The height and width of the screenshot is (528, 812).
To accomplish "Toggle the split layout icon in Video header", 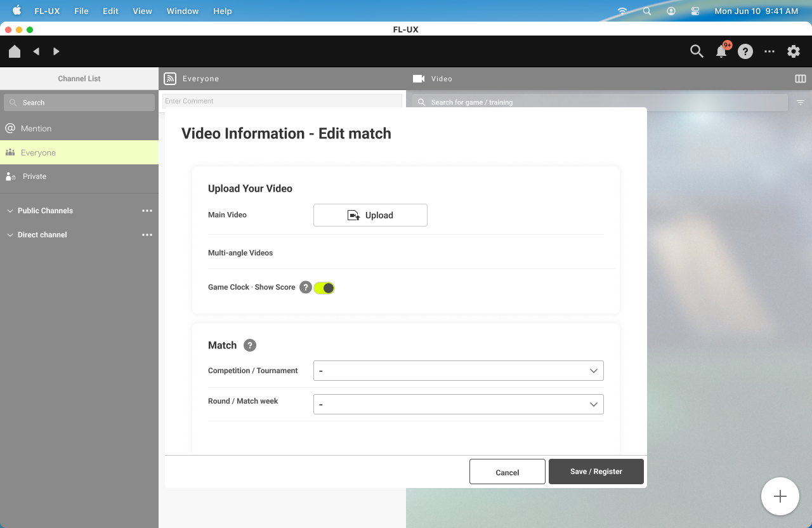I will point(801,79).
